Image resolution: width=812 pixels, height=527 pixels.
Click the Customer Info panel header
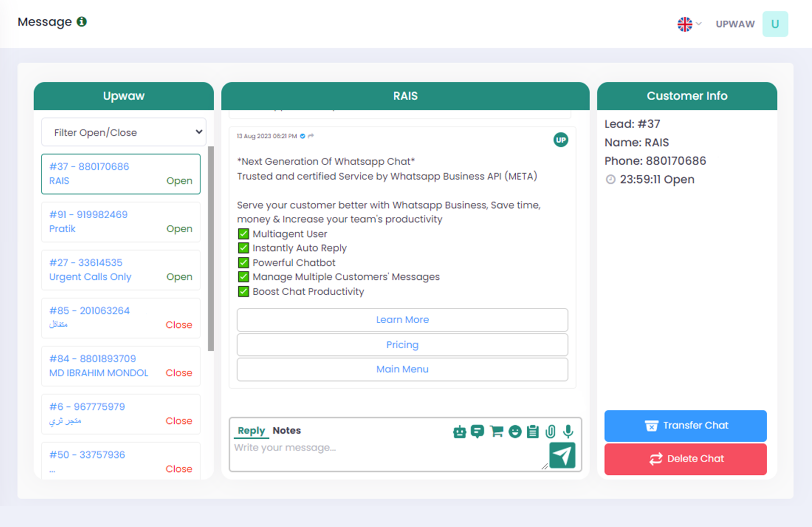click(x=687, y=96)
